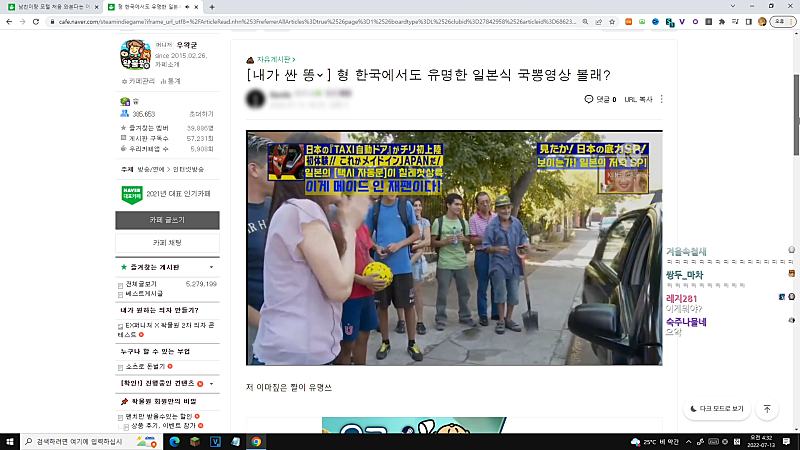Show hidden system tray icons
This screenshot has height=450, width=800.
(688, 442)
